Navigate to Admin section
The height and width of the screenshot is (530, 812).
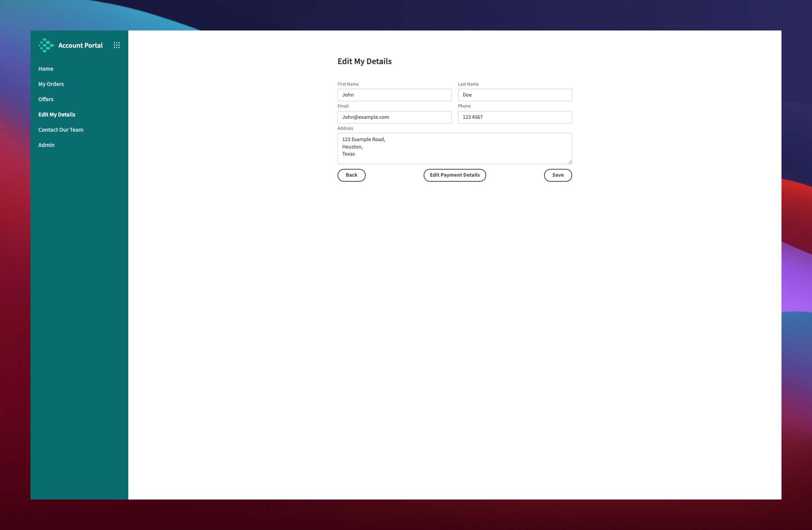(46, 145)
